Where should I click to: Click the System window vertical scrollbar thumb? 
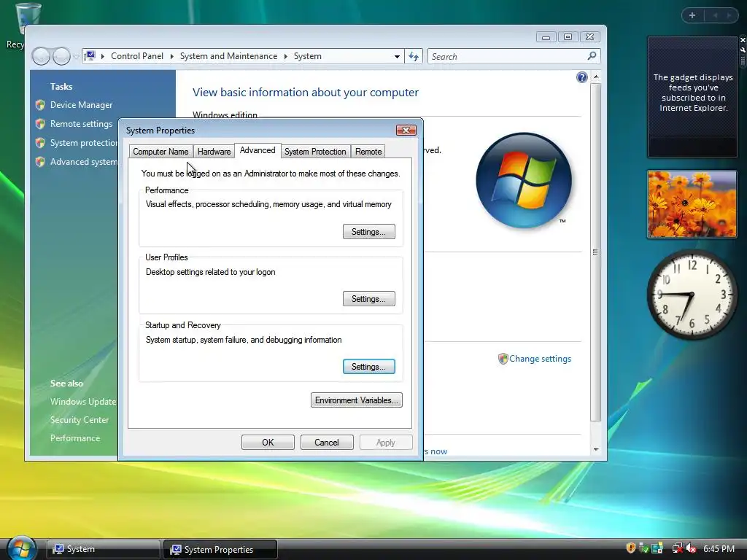coord(595,252)
